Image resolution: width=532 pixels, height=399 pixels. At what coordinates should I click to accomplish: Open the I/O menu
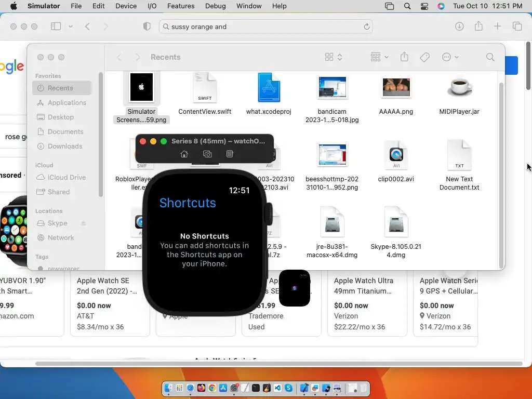pyautogui.click(x=152, y=6)
